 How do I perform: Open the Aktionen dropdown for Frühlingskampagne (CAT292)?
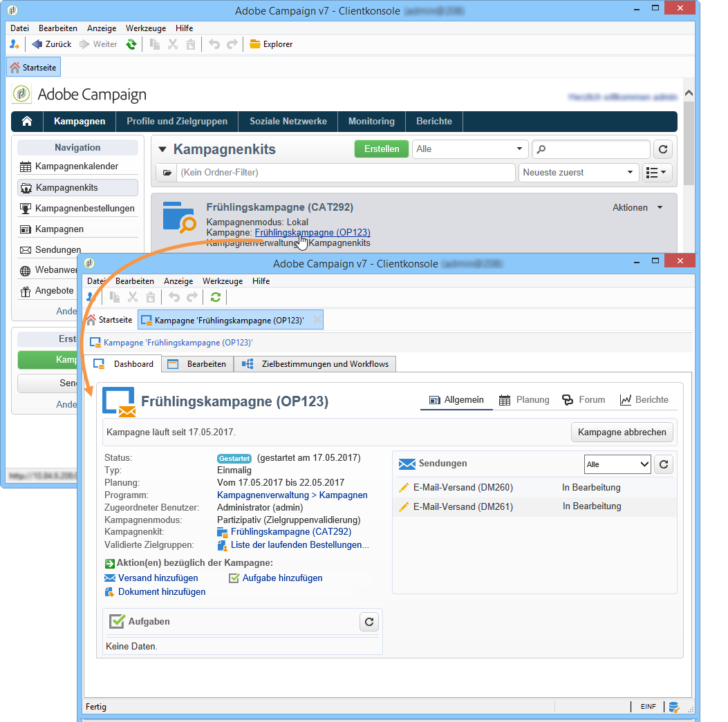[x=637, y=207]
